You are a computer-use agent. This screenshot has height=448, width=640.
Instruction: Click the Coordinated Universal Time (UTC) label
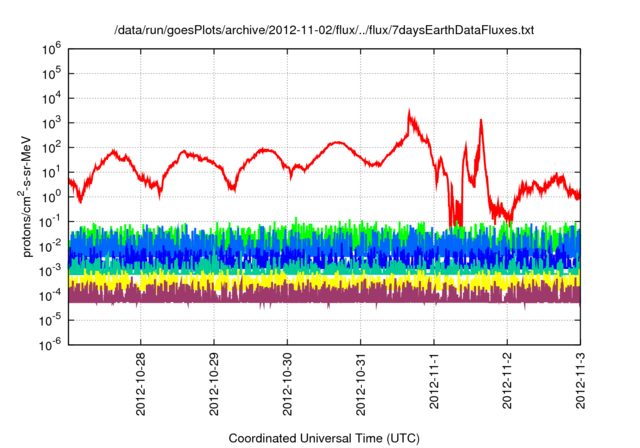tap(324, 438)
